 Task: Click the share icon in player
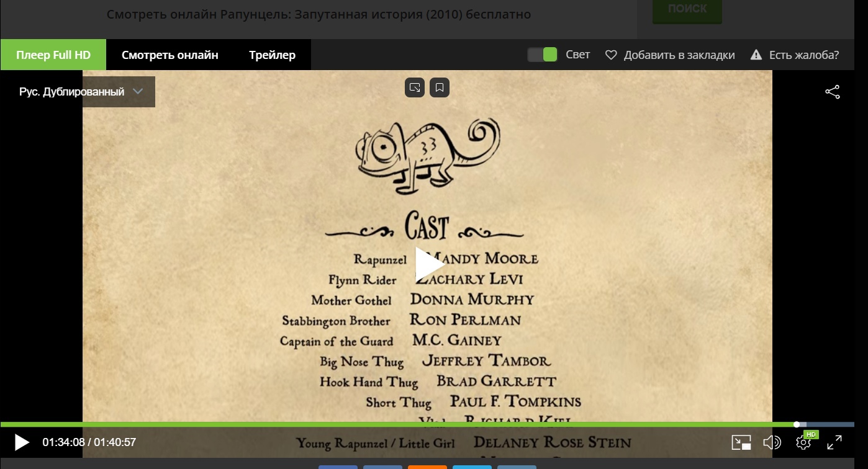[832, 92]
